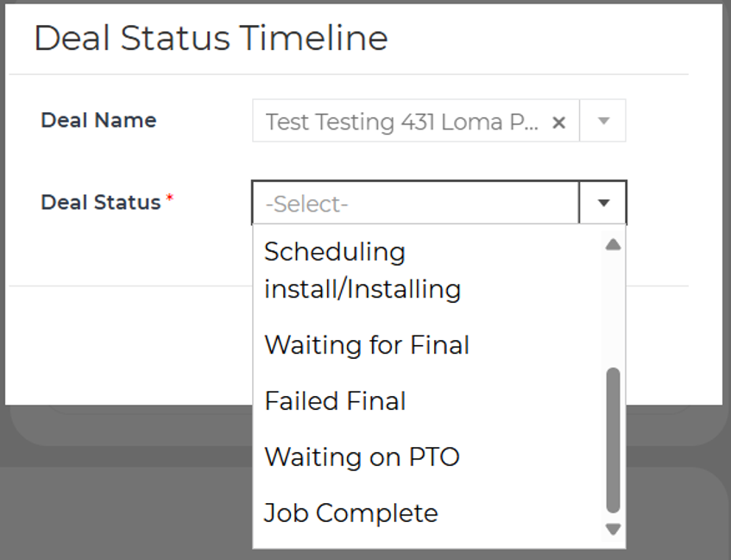
Task: Select the Waiting on PTO status
Action: (x=362, y=456)
